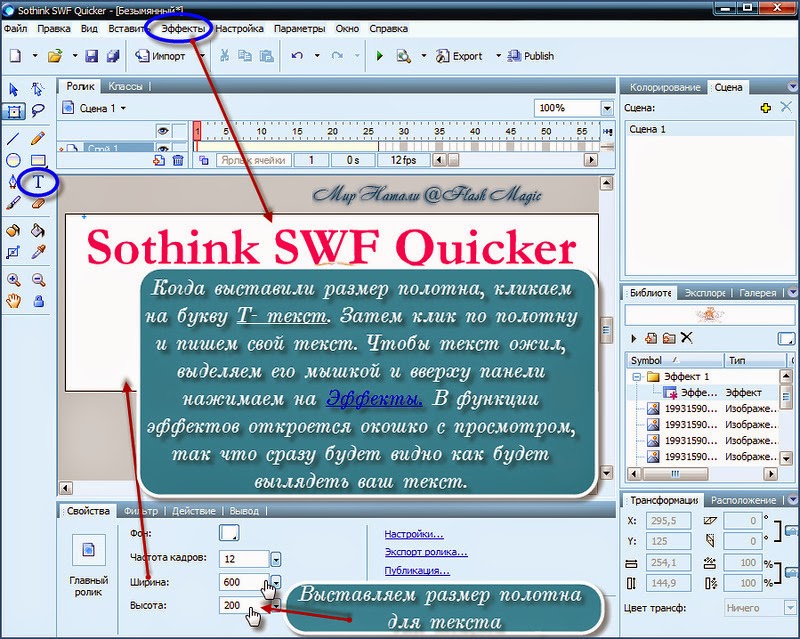Viewport: 800px width, 639px height.
Task: Select the Hand pan tool
Action: [13, 301]
